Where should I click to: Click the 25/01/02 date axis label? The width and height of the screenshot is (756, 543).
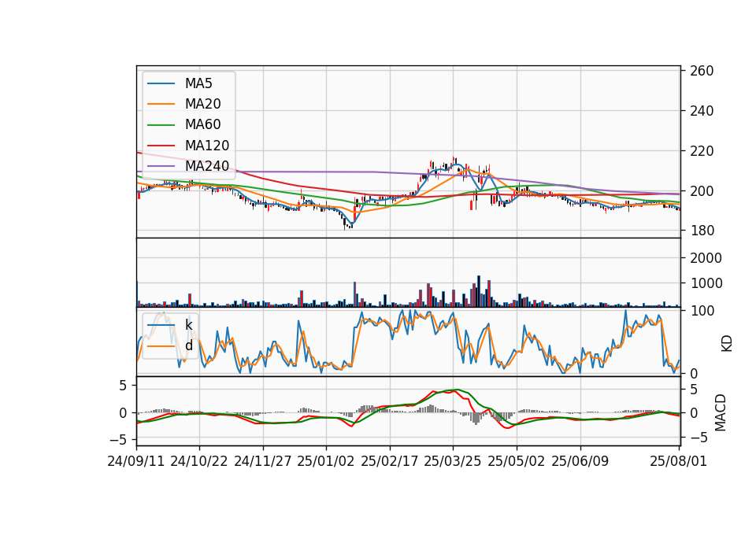(326, 462)
